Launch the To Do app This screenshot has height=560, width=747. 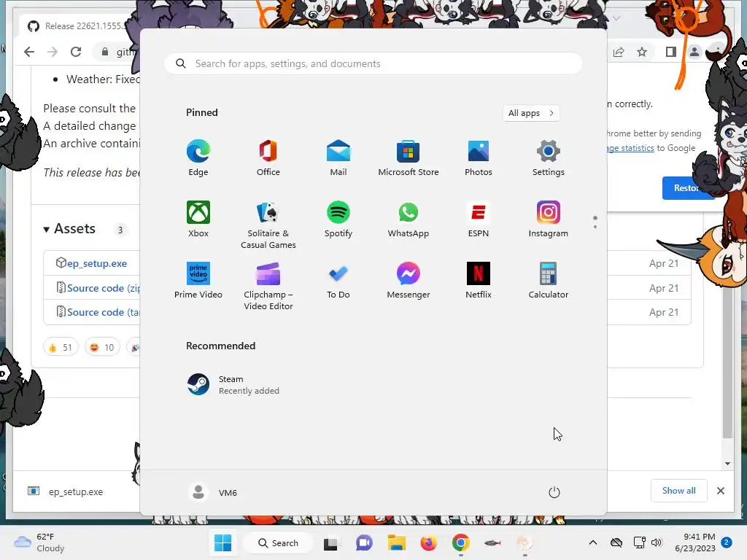pos(338,281)
